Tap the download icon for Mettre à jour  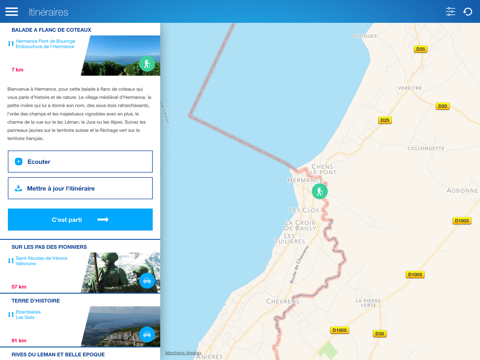point(18,188)
